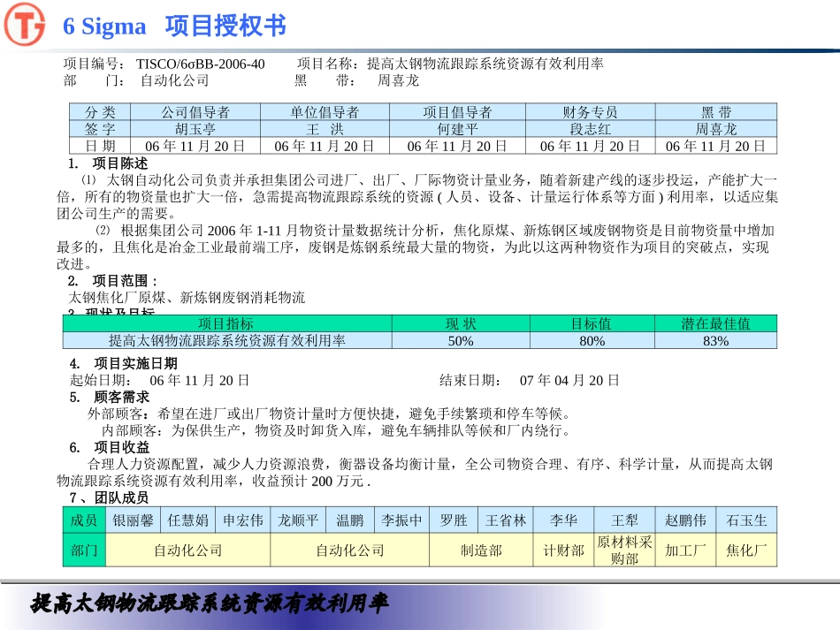
Task: Click the date cell under 胡玉亭
Action: (x=195, y=146)
